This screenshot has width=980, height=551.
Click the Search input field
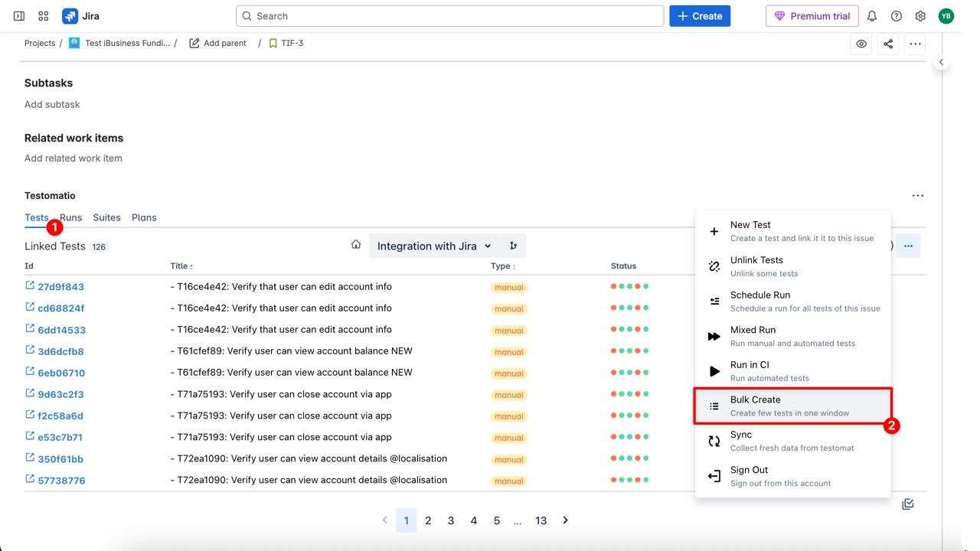pos(450,16)
